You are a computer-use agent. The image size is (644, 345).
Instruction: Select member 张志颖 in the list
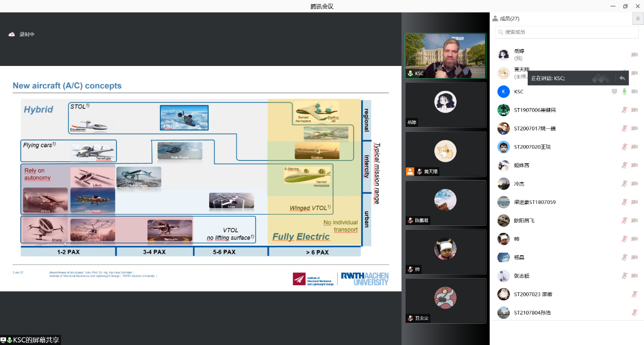point(521,276)
